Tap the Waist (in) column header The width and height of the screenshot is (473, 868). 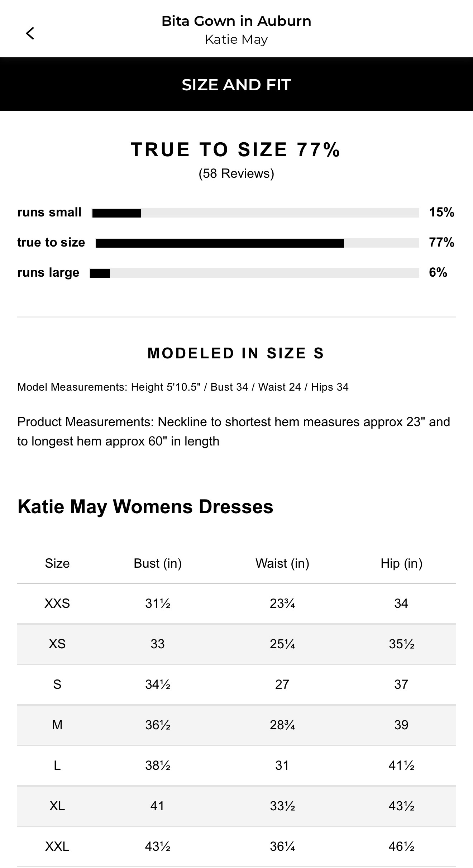[x=282, y=563]
